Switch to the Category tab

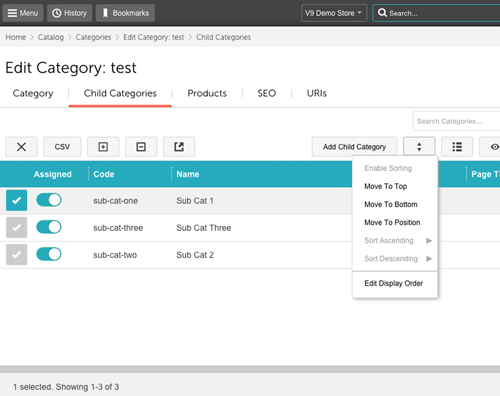[33, 93]
